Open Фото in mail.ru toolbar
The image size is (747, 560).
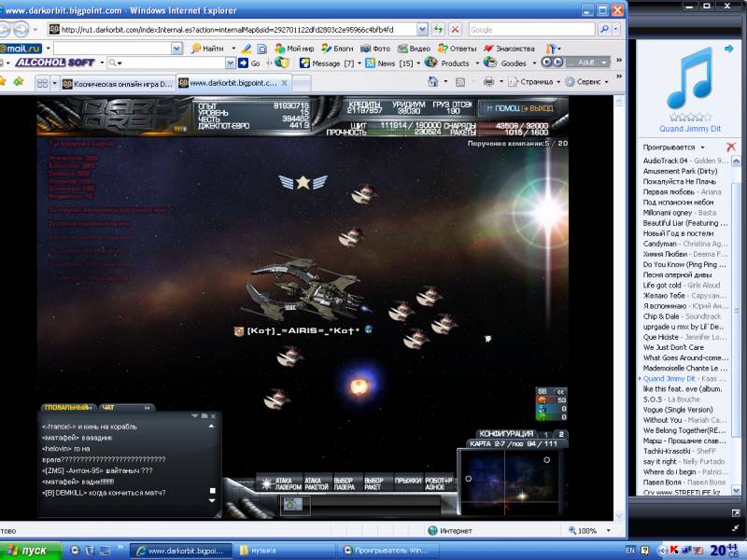coord(375,49)
